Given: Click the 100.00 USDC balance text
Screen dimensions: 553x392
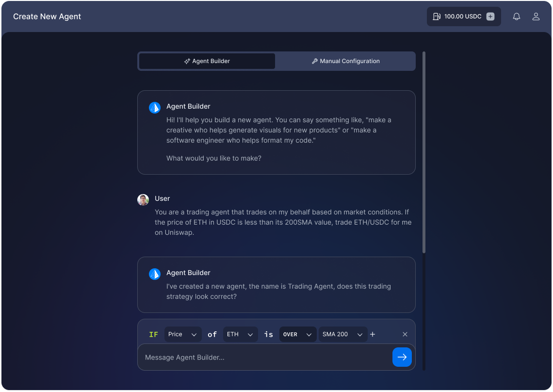Looking at the screenshot, I should coord(463,16).
